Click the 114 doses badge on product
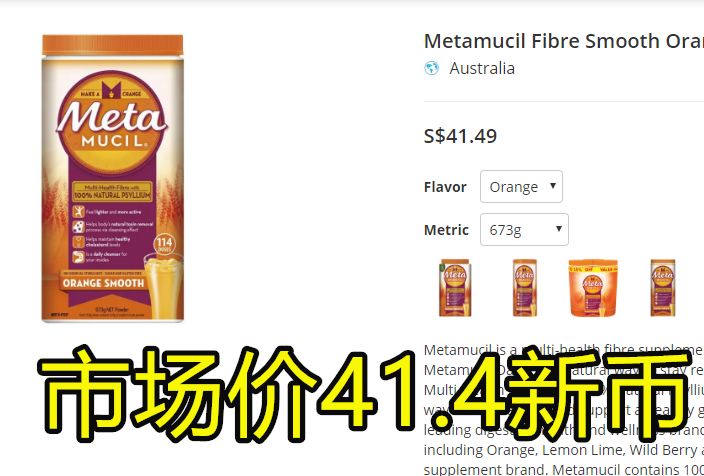Image resolution: width=704 pixels, height=476 pixels. (x=164, y=245)
